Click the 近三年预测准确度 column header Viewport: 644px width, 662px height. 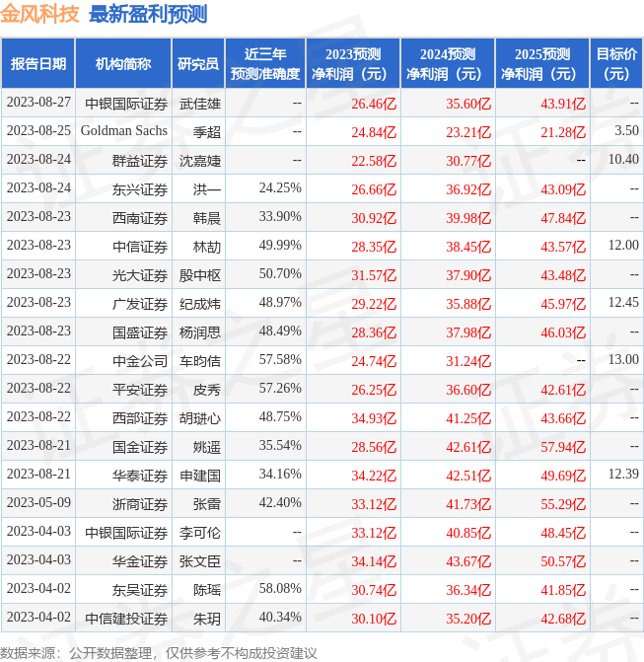[265, 64]
